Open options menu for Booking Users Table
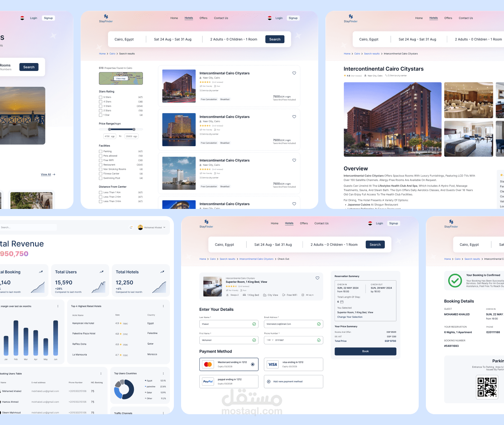Viewport: 504px width, 425px height. [x=101, y=373]
